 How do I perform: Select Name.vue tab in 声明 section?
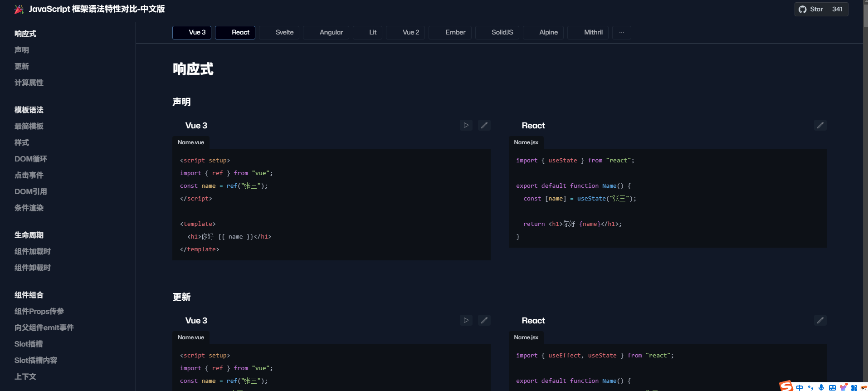click(191, 142)
